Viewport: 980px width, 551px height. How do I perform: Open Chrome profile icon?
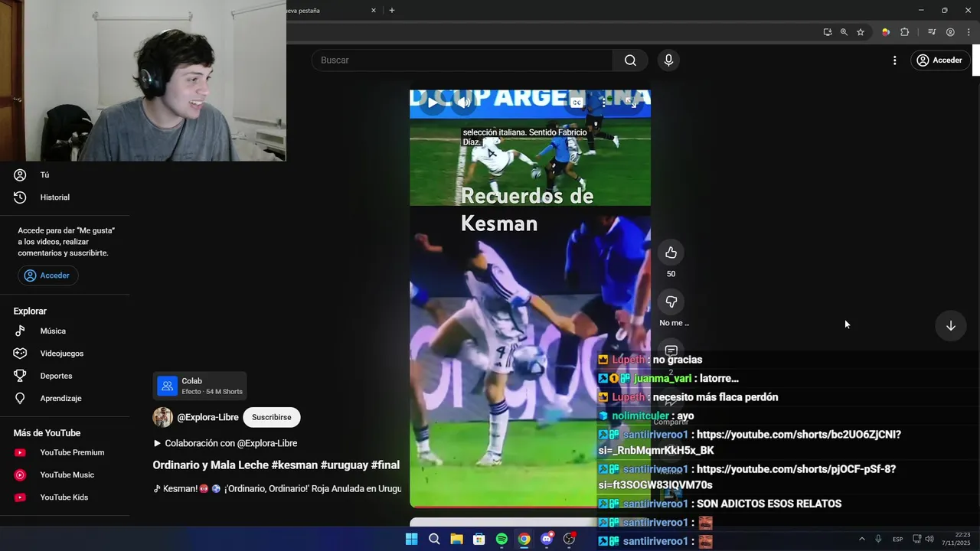pyautogui.click(x=950, y=32)
